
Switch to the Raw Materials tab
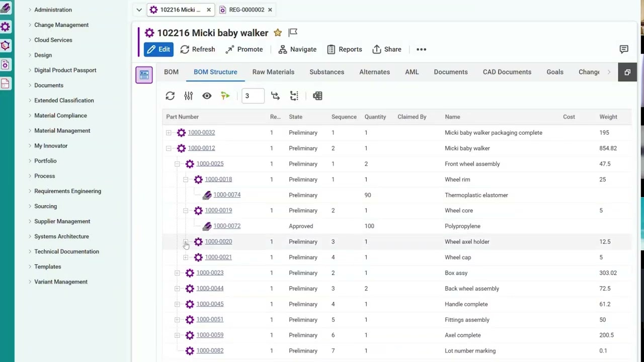point(273,72)
